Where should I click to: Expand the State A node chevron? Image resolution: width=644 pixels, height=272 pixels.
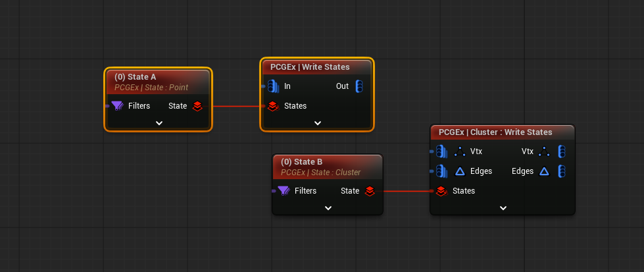(159, 123)
